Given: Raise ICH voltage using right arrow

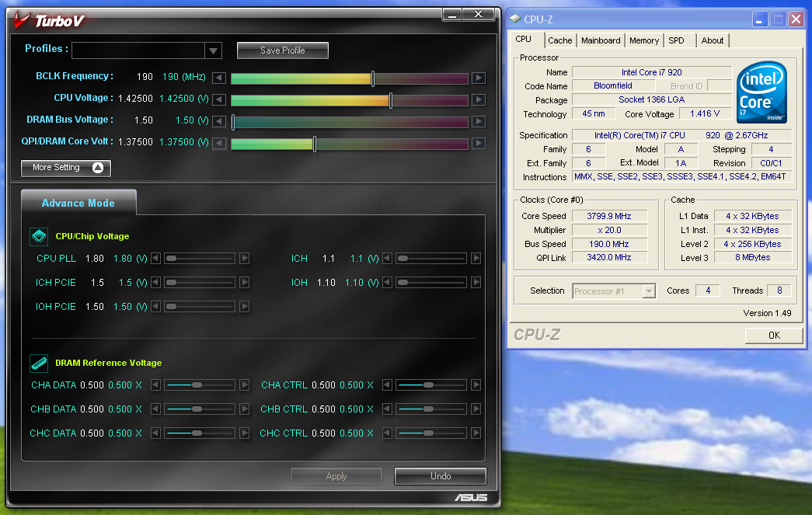Looking at the screenshot, I should pos(476,258).
